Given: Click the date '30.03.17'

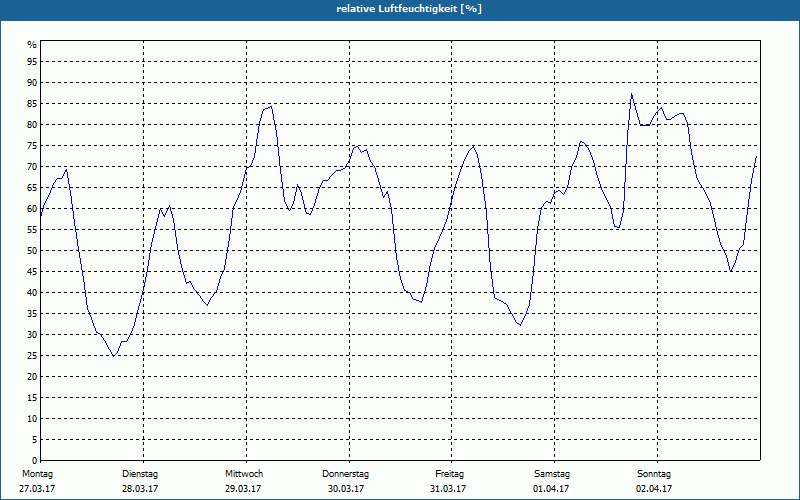Looking at the screenshot, I should [x=346, y=489].
